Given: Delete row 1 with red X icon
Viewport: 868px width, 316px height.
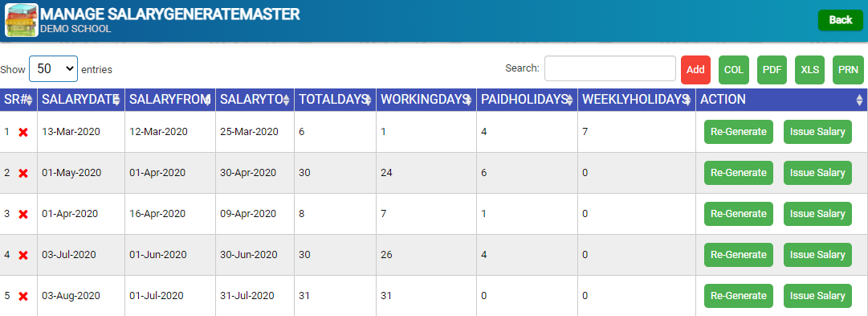Looking at the screenshot, I should pyautogui.click(x=23, y=132).
